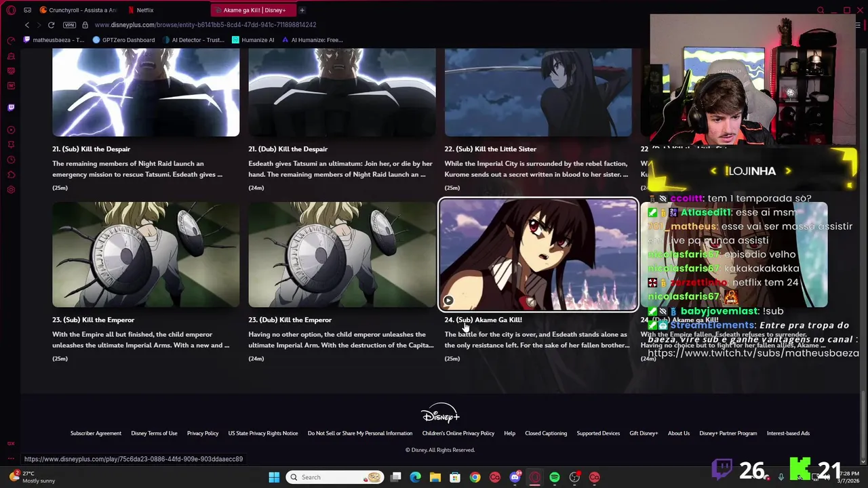Click title '23. (Sub) Kill the Emperor'

click(x=93, y=320)
